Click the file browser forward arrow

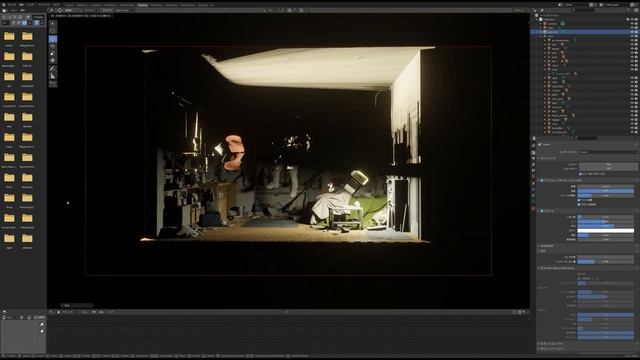pyautogui.click(x=9, y=17)
